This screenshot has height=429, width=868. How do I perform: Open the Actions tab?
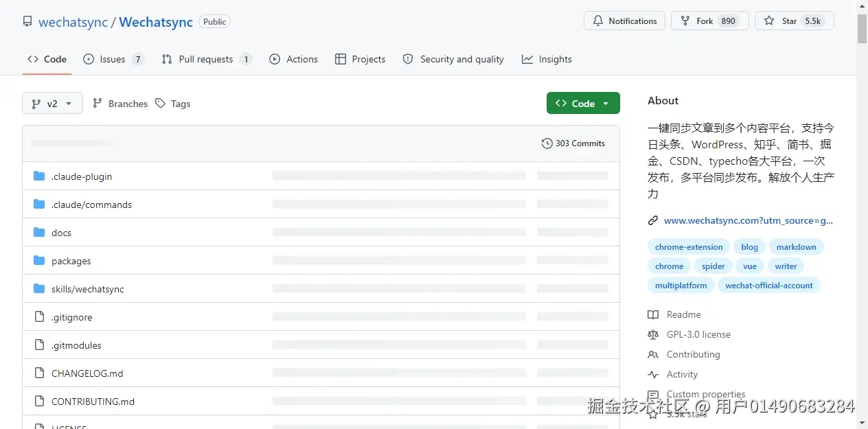(294, 59)
